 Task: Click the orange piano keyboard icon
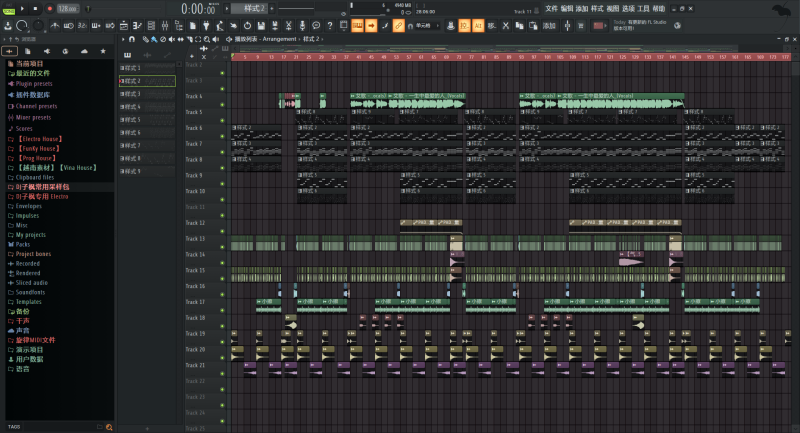coord(358,26)
